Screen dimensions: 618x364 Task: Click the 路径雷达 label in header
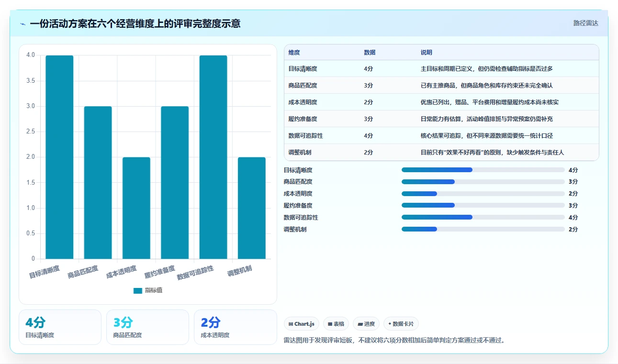585,23
